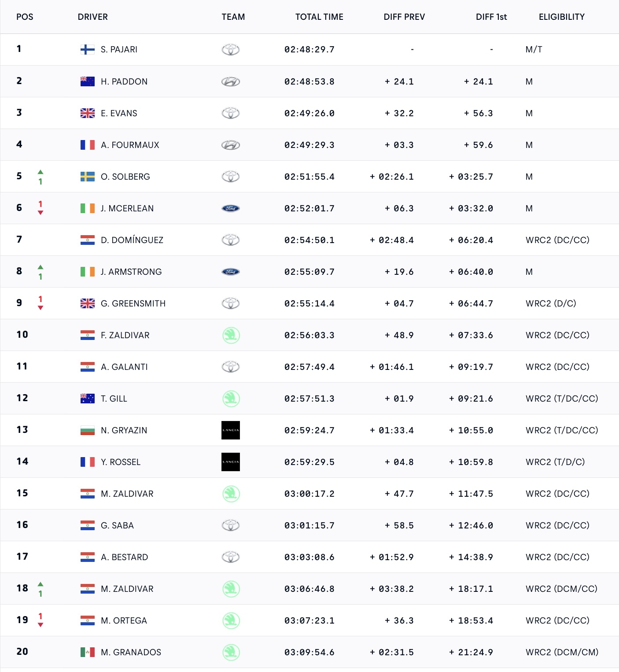Click the Mexico flag beside M. Granados

tap(87, 652)
